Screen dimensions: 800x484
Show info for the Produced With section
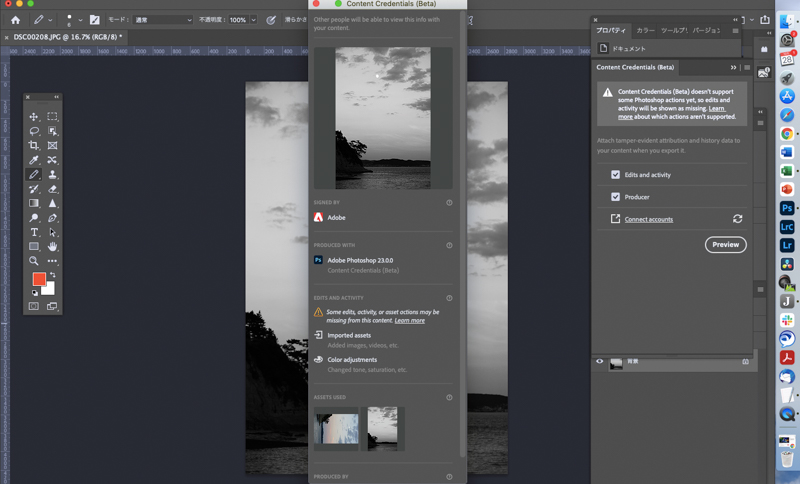click(449, 245)
